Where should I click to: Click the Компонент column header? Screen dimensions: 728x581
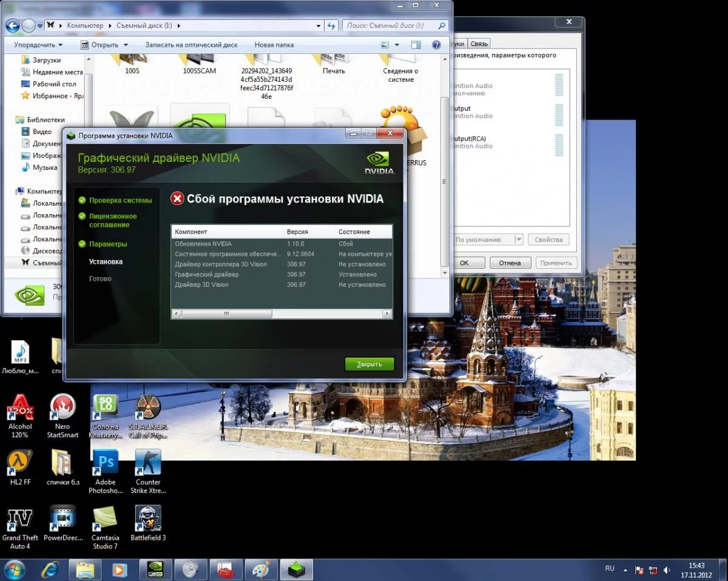tap(228, 232)
